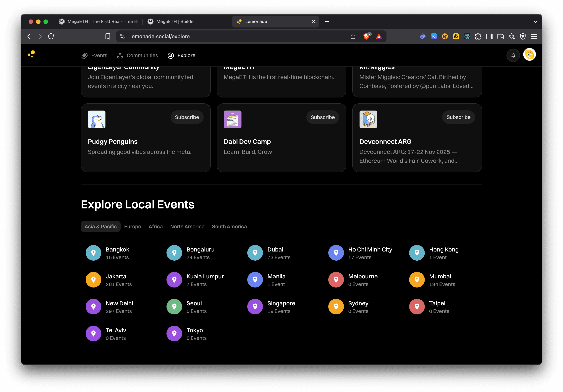The image size is (563, 392).
Task: Expand the tab search dropdown
Action: (x=535, y=22)
